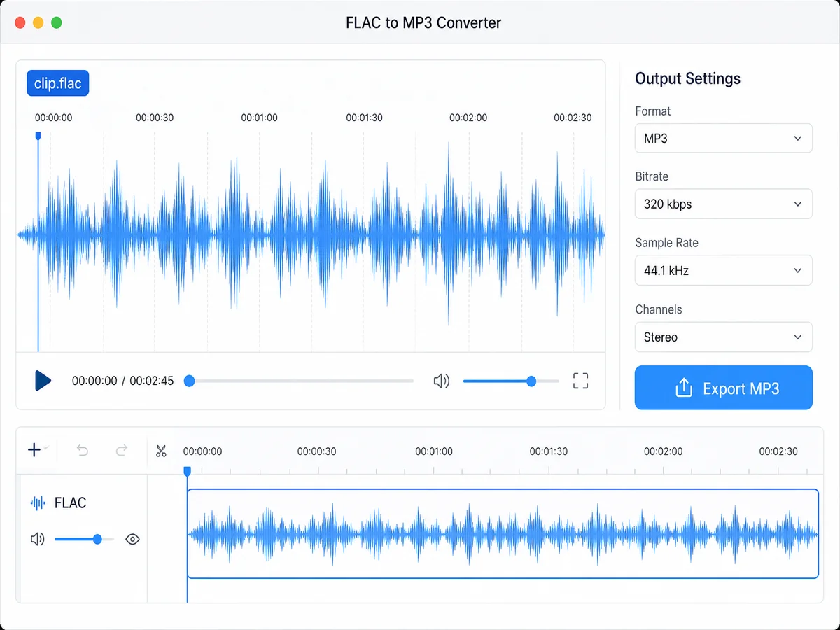Click the Output Settings heading
This screenshot has width=840, height=630.
(x=687, y=78)
